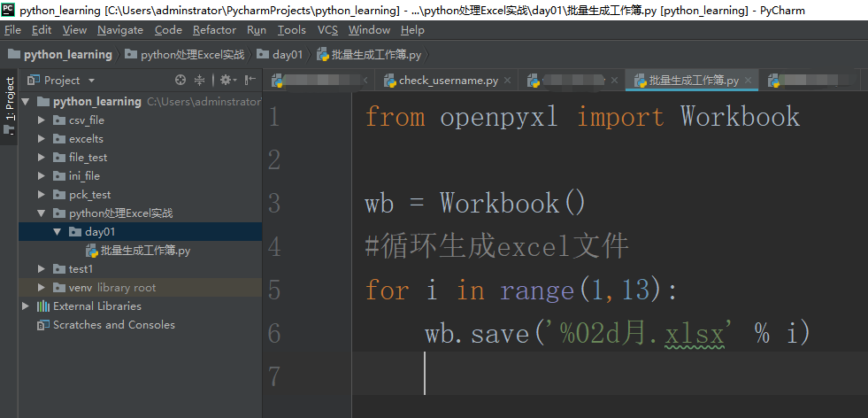The image size is (868, 418).
Task: Click the comment #循环生成excel文件 on line 4
Action: pyautogui.click(x=496, y=246)
